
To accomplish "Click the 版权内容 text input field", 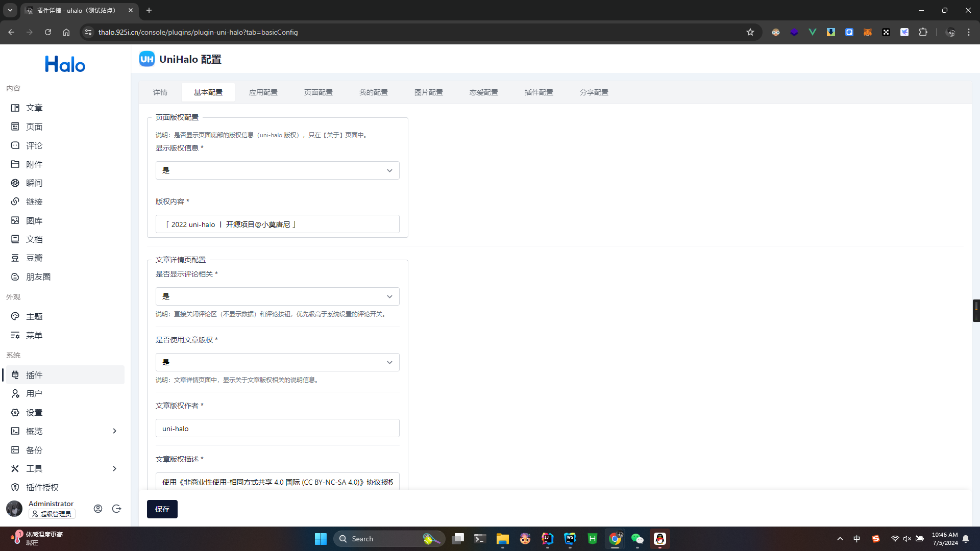I will (x=277, y=224).
